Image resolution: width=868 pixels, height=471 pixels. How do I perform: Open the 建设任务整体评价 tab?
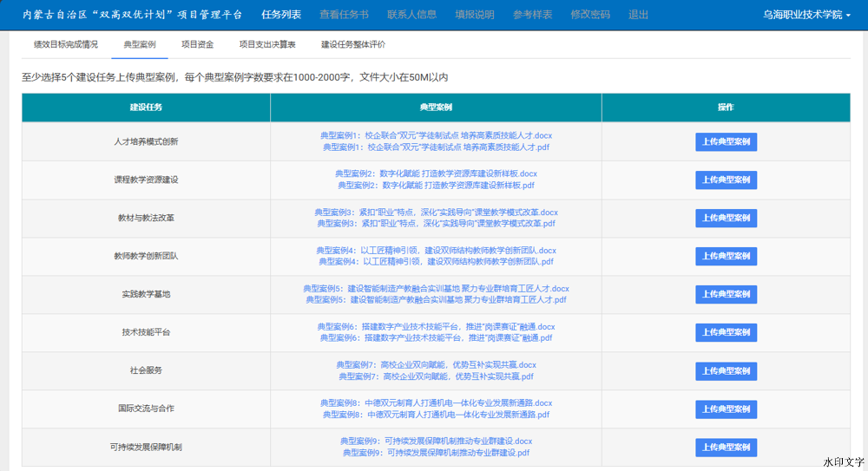pos(353,44)
